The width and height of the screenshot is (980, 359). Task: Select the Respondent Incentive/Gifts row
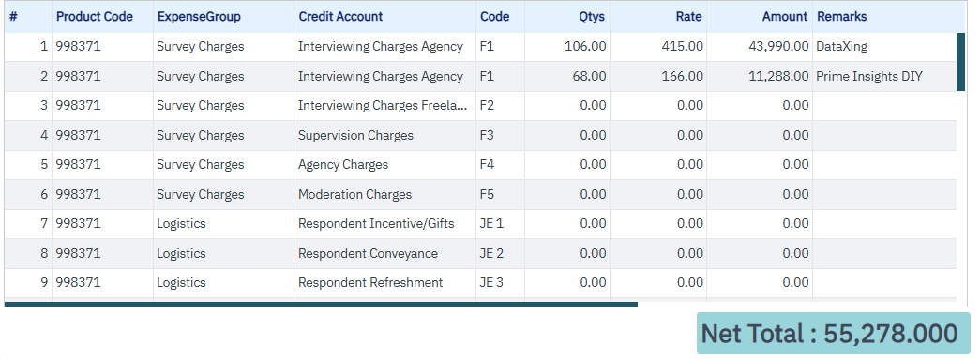[x=480, y=223]
